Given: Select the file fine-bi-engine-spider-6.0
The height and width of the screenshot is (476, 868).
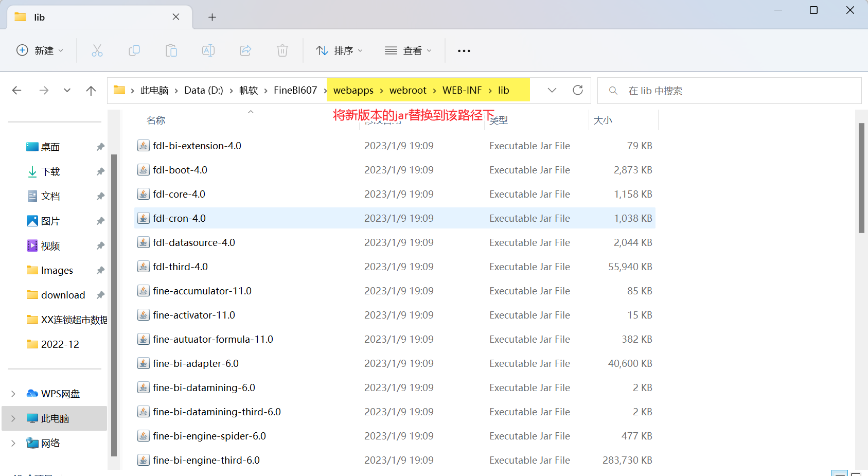Looking at the screenshot, I should click(395, 436).
